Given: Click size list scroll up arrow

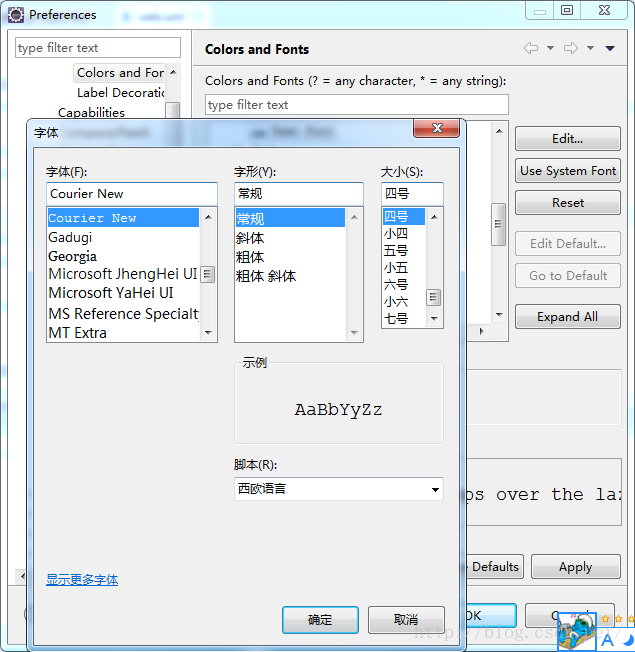Looking at the screenshot, I should point(434,217).
